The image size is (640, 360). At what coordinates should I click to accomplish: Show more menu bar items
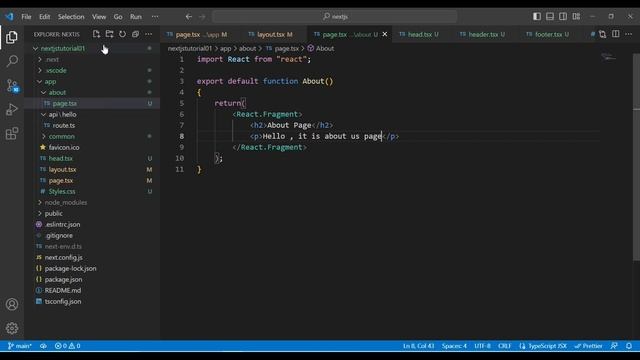click(x=155, y=17)
